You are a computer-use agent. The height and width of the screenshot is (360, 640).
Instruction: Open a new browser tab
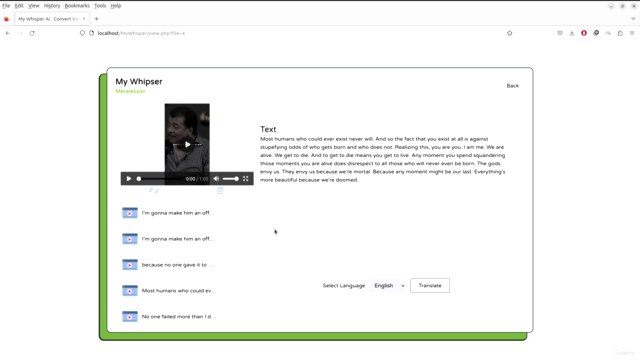pos(96,19)
